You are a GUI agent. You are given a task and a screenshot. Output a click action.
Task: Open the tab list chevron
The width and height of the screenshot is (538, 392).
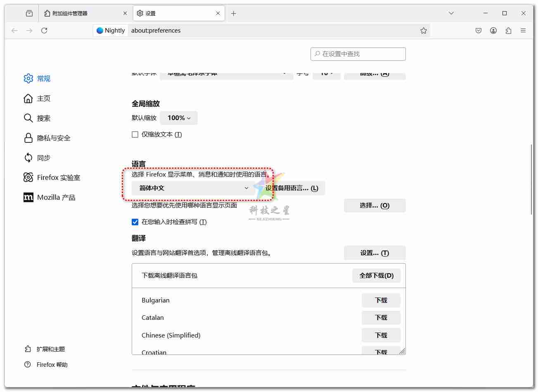(x=451, y=13)
